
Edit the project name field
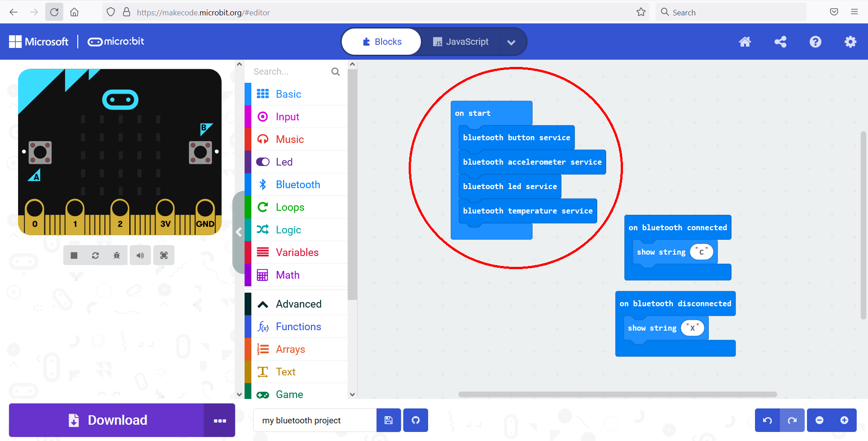pyautogui.click(x=315, y=420)
